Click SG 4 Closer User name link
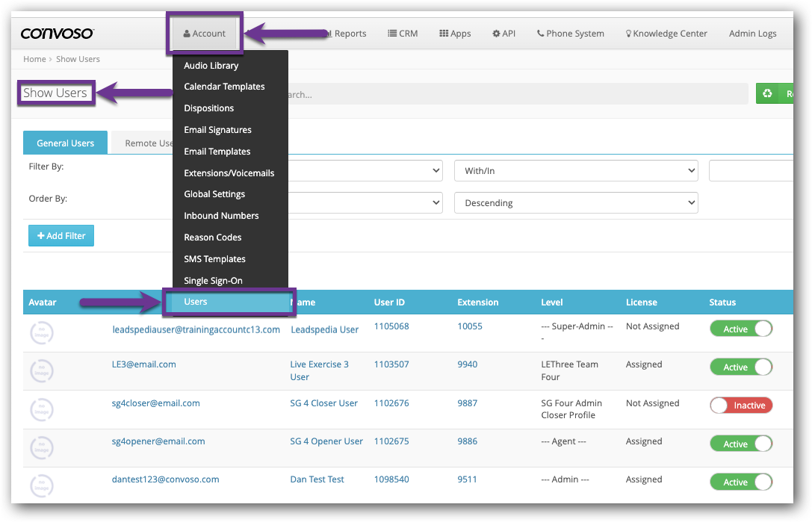812x522 pixels. click(x=323, y=403)
